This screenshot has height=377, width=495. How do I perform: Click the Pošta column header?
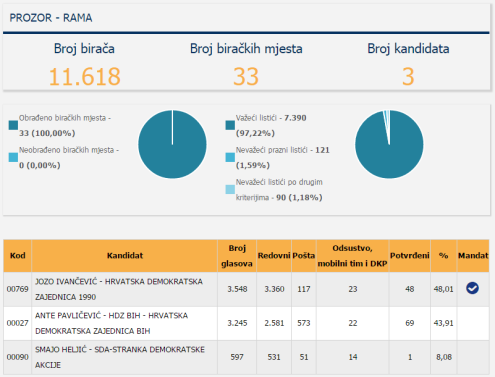(x=304, y=256)
